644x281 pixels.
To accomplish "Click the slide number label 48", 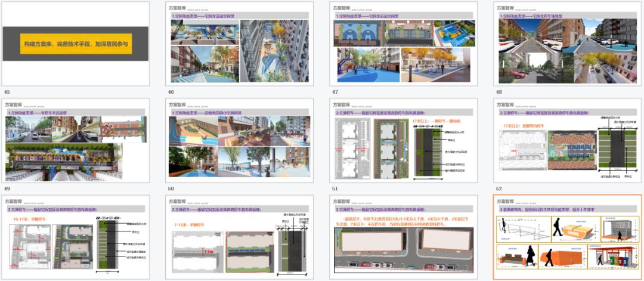I will (499, 92).
